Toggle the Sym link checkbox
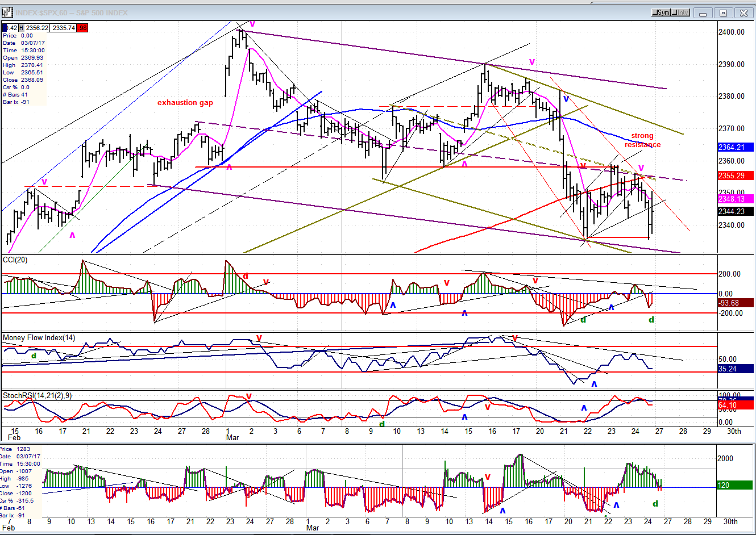 [x=662, y=12]
